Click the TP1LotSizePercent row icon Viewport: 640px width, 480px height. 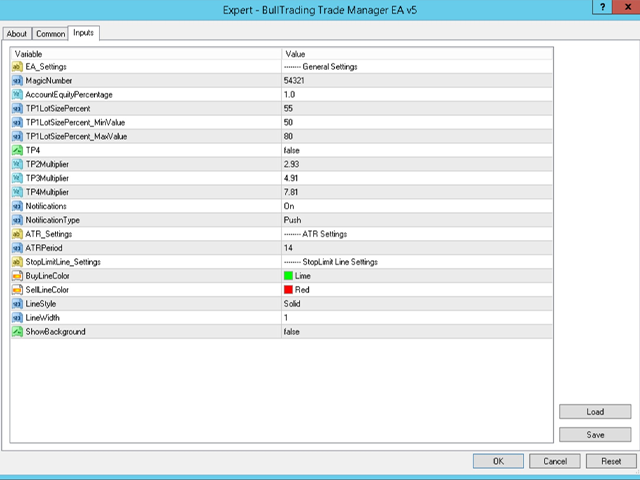(17, 108)
